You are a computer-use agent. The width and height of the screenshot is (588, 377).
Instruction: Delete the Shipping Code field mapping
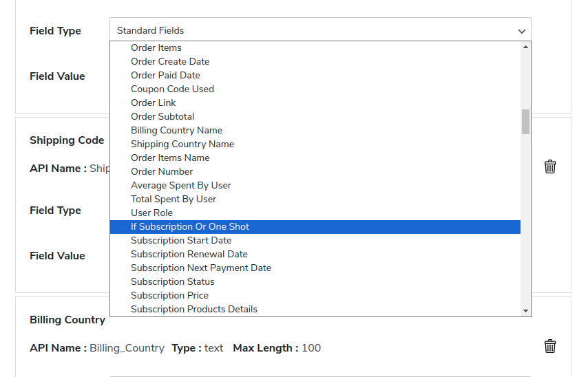click(550, 166)
